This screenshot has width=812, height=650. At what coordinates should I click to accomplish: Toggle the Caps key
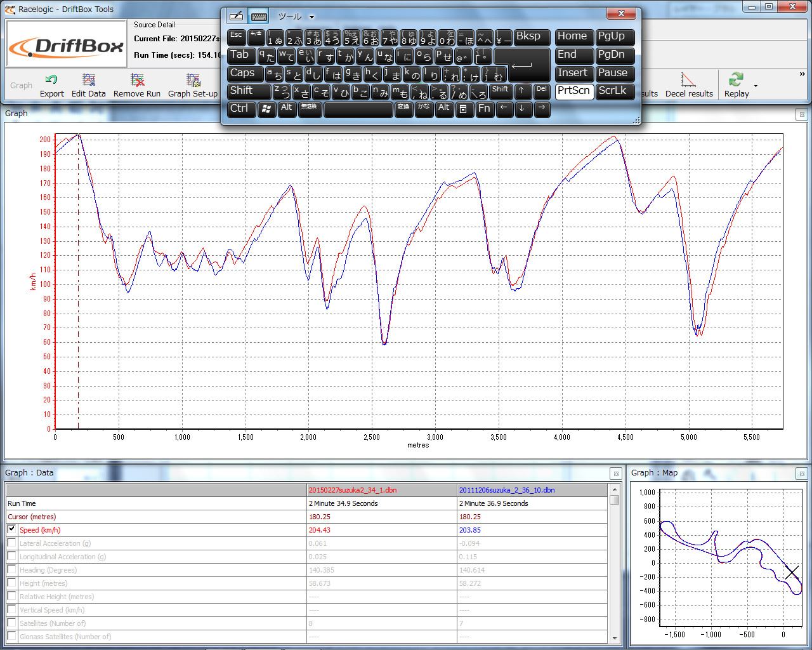coord(246,73)
